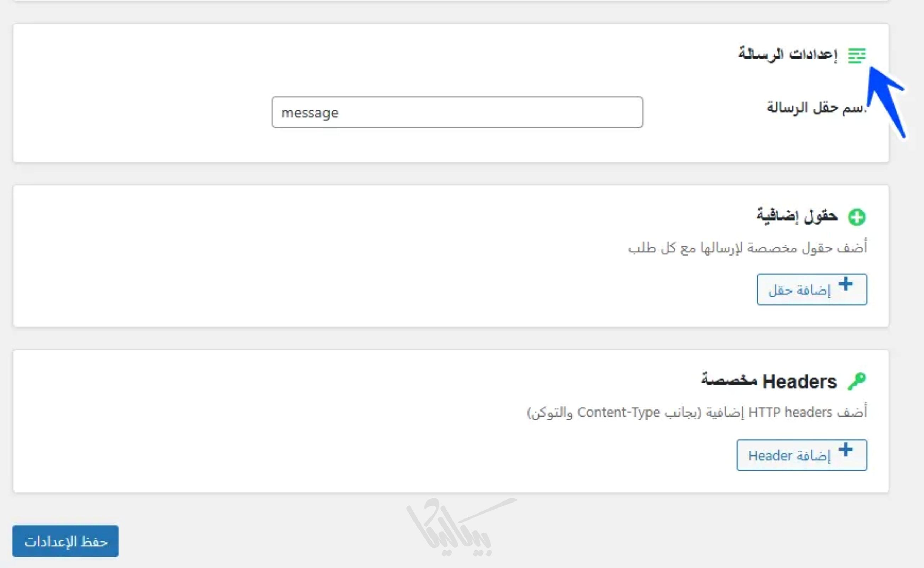
Task: Click the Content-Type text in the description
Action: pos(618,413)
